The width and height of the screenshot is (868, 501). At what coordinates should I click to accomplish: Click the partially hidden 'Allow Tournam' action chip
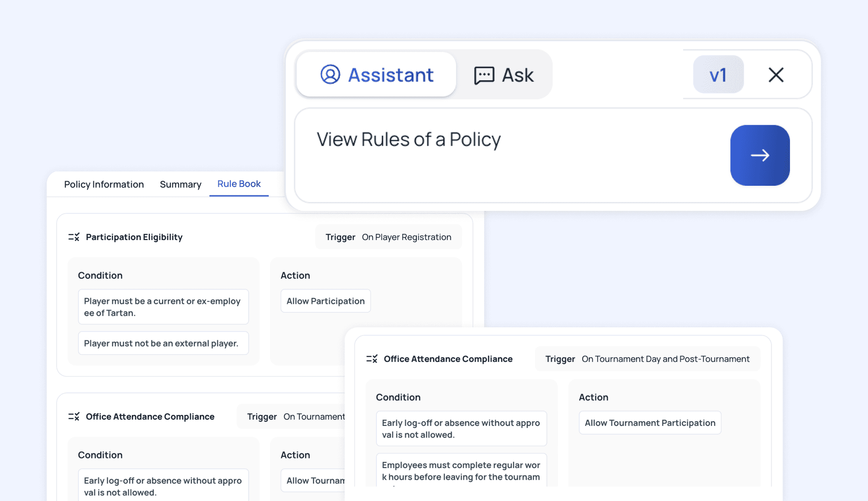coord(313,481)
